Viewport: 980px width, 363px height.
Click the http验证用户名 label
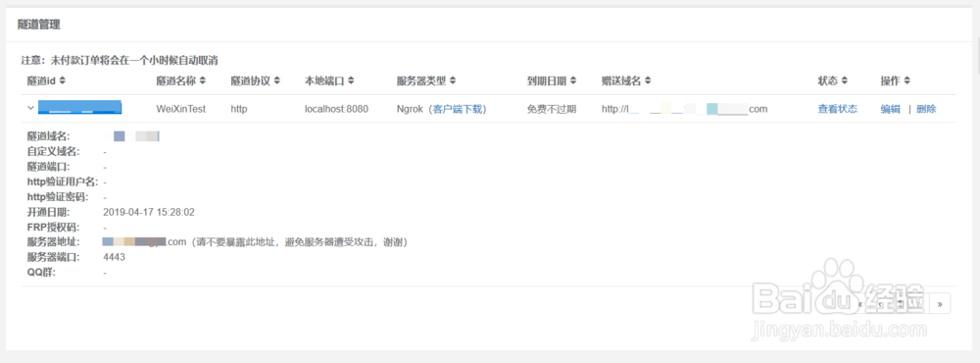pos(63,182)
